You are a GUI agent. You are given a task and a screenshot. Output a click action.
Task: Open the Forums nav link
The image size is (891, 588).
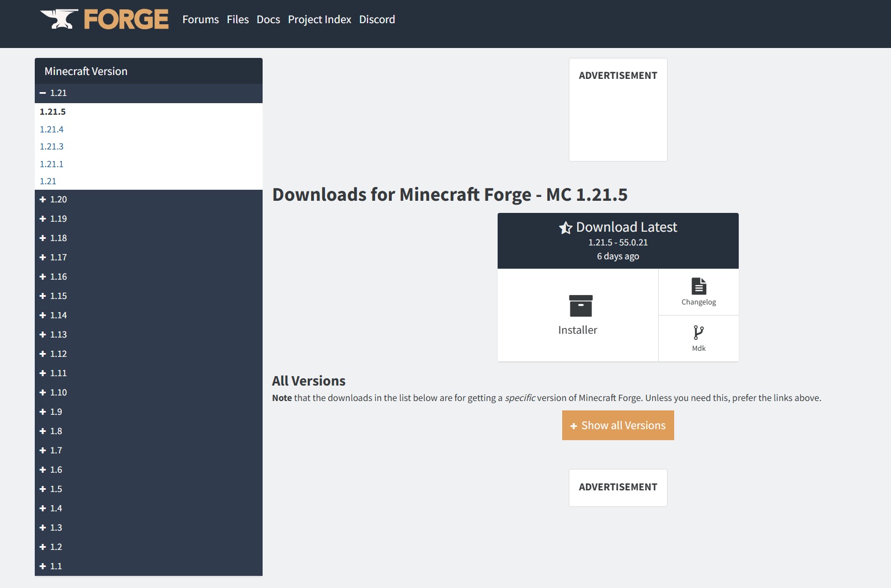tap(201, 19)
